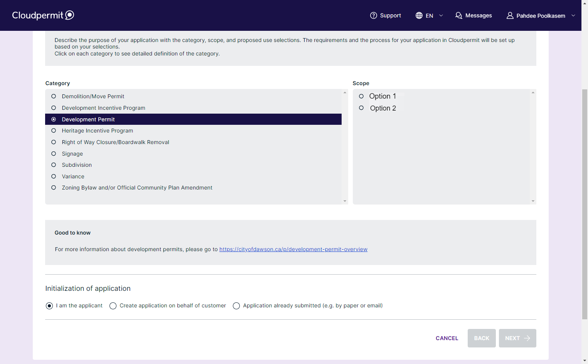The image size is (588, 364).
Task: Expand the Pahdee Poolkasem account menu chevron
Action: (x=573, y=15)
